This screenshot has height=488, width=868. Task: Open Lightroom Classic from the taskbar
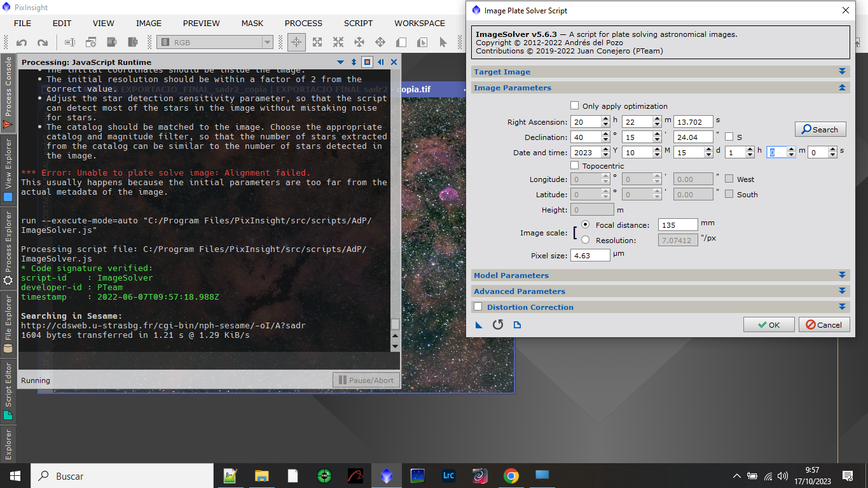click(448, 476)
